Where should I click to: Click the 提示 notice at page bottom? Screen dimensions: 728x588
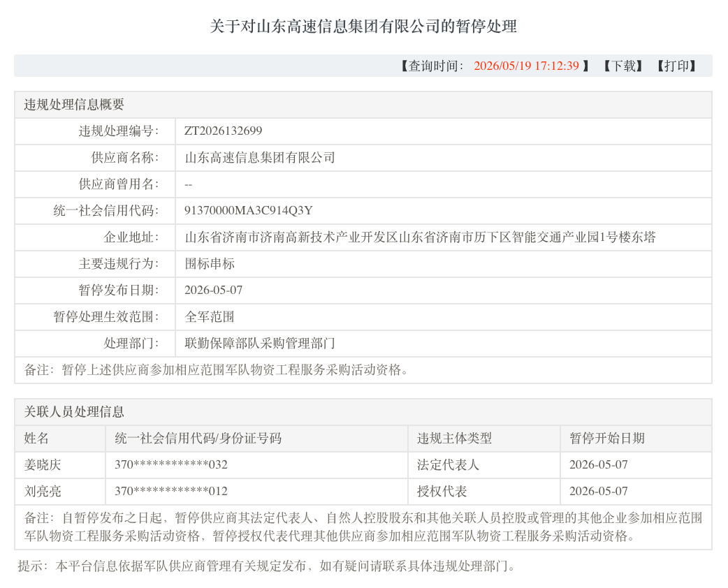click(x=266, y=566)
